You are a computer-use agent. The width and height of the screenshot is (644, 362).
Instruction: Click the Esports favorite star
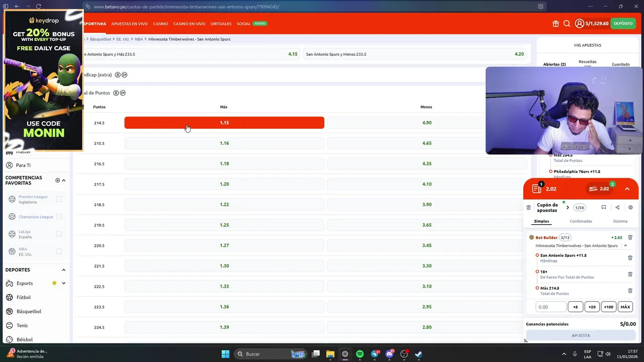click(x=54, y=283)
